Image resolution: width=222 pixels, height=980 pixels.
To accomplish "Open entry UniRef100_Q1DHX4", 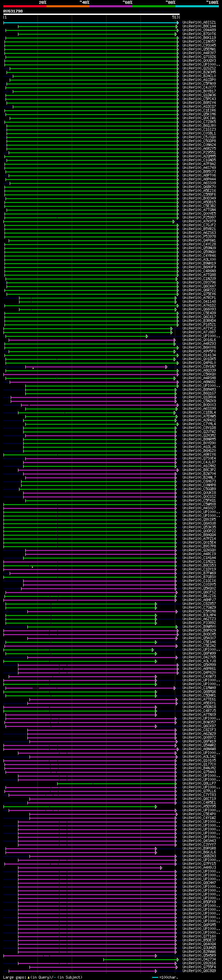I will (199, 398).
